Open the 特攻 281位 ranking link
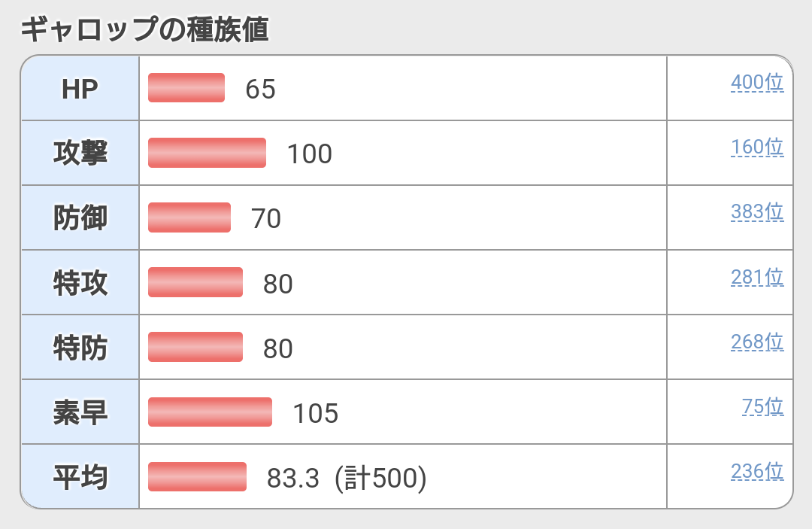Viewport: 812px width, 529px height. tap(757, 277)
